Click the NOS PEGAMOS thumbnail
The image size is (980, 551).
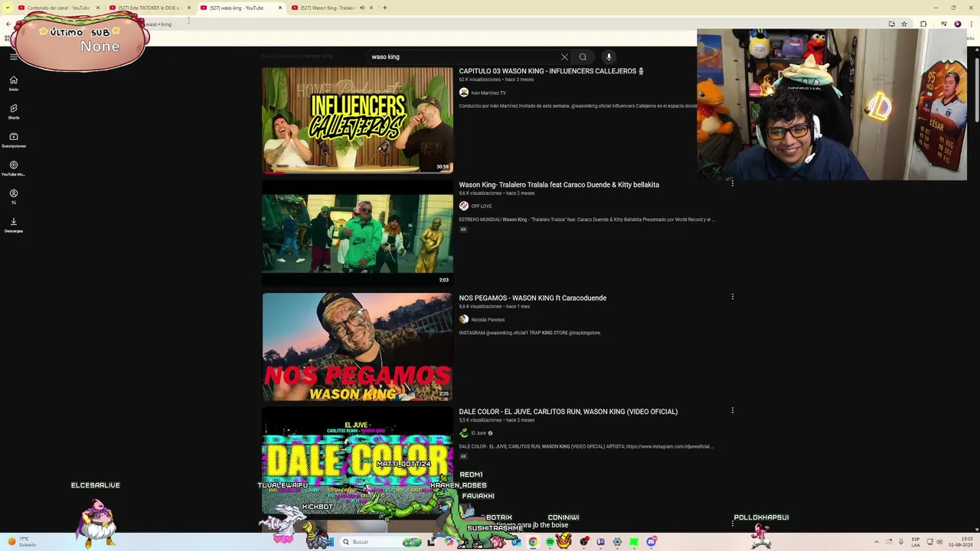pyautogui.click(x=358, y=347)
